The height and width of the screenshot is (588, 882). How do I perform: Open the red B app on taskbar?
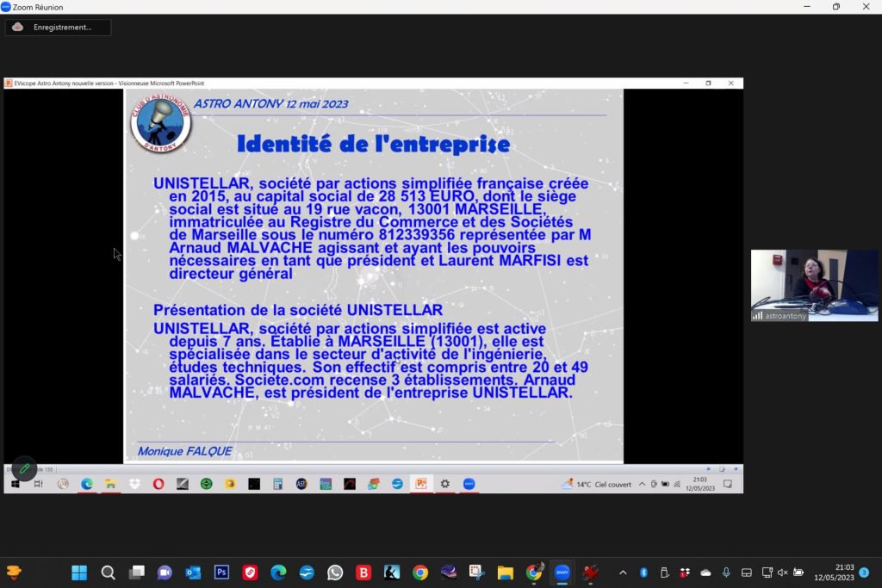click(363, 573)
